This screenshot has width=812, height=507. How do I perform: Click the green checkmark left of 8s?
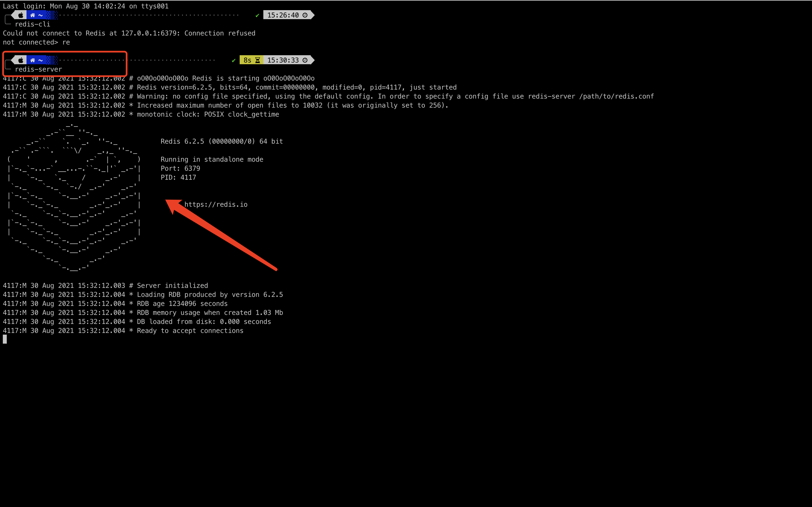pyautogui.click(x=234, y=60)
